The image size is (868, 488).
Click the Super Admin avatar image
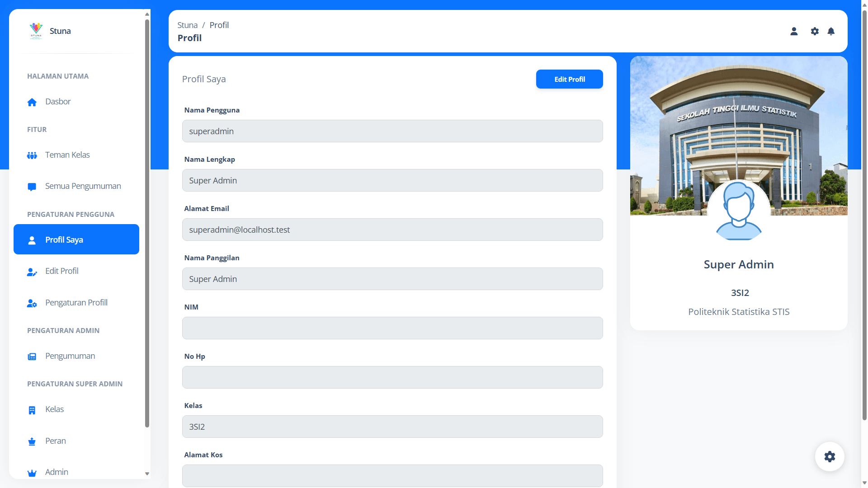[739, 211]
